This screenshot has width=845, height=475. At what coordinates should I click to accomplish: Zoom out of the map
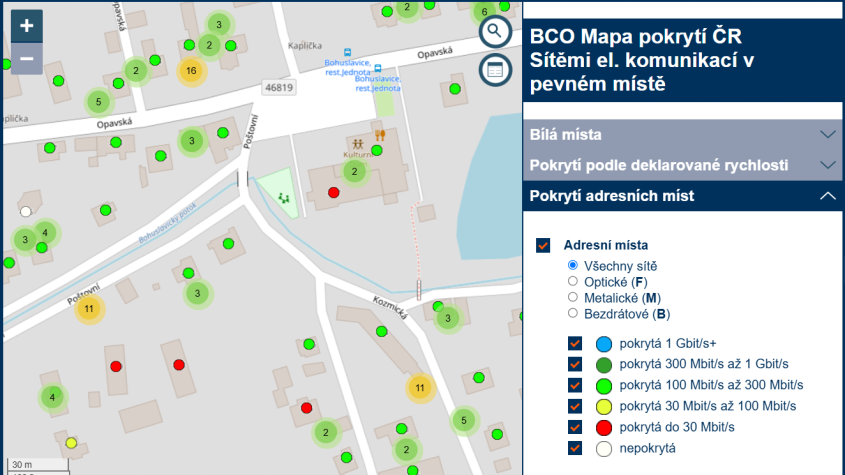(x=27, y=59)
